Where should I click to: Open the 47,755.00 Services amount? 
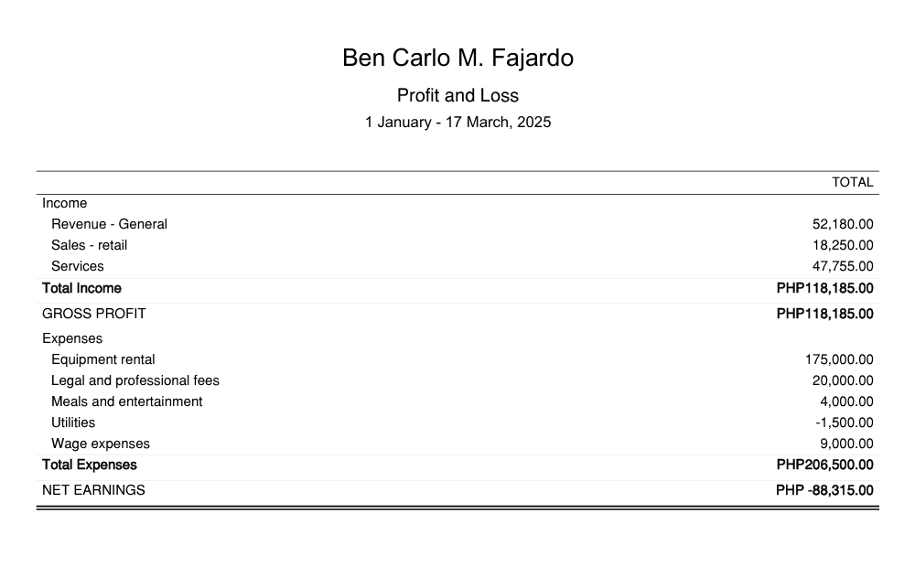[x=843, y=266]
